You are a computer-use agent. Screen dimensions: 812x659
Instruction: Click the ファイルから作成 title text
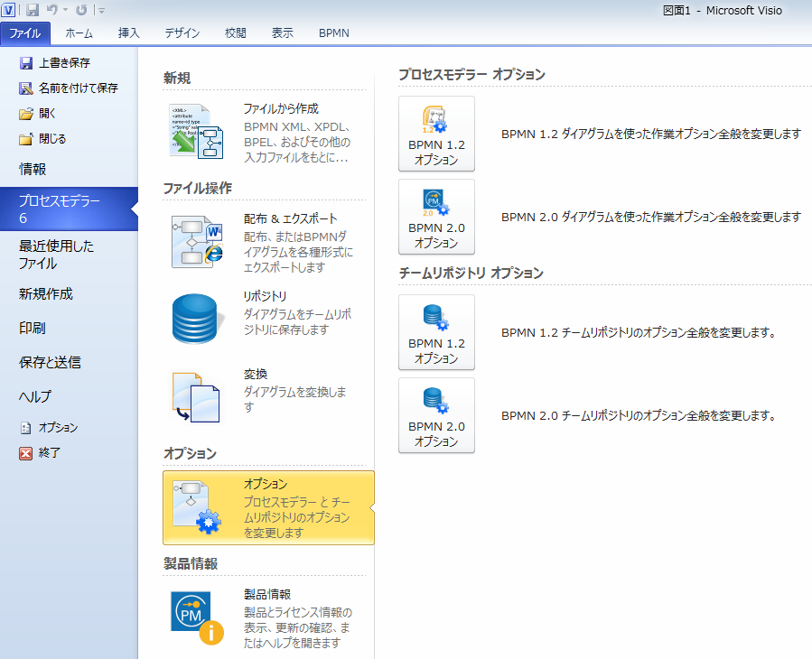tap(281, 108)
